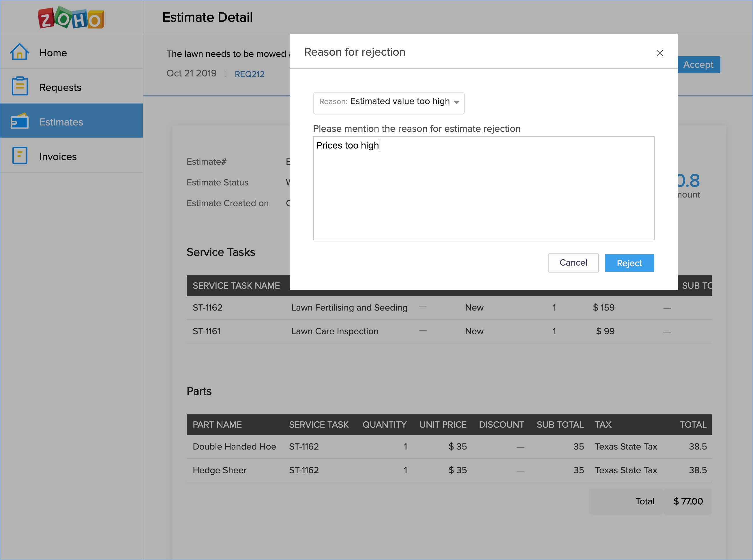The image size is (753, 560).
Task: Open the REQ212 request link
Action: (249, 74)
